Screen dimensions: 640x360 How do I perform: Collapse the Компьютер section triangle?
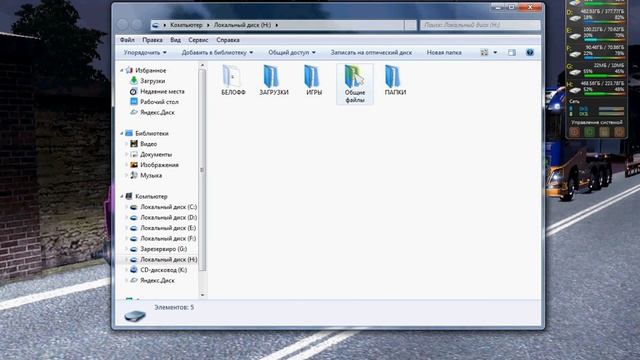click(122, 196)
